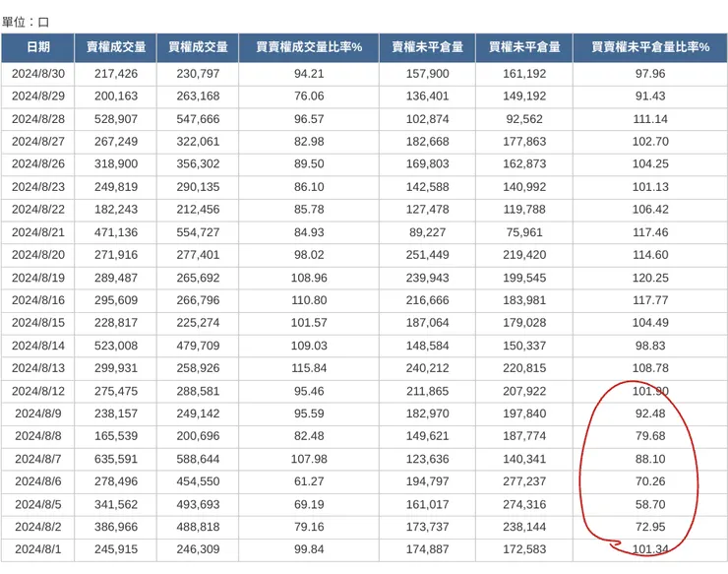The height and width of the screenshot is (574, 728).
Task: Click call volume value 263,168
Action: [x=198, y=96]
